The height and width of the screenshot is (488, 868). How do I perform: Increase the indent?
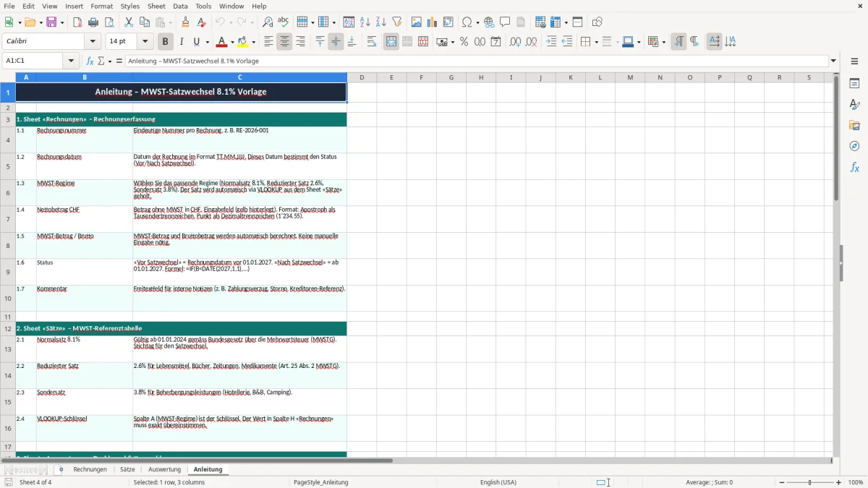(551, 42)
